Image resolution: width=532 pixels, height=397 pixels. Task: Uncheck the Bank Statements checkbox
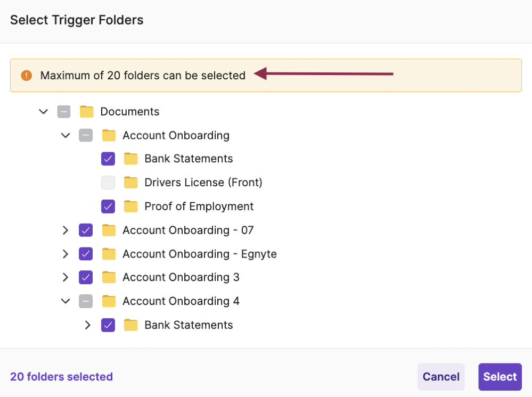108,159
